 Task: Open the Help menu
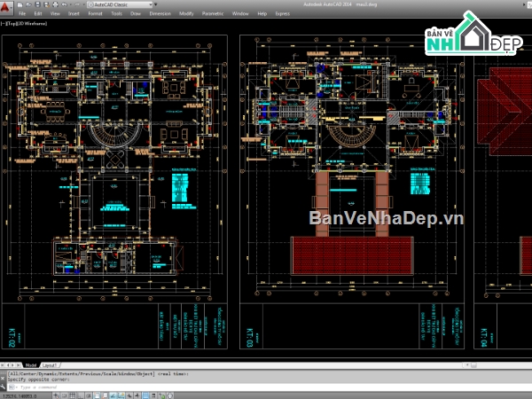click(x=262, y=13)
